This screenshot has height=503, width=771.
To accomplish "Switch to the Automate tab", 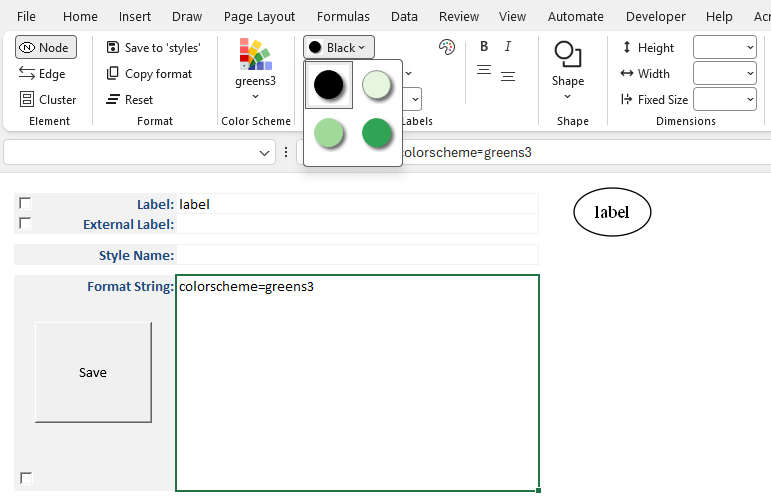I will pyautogui.click(x=576, y=17).
